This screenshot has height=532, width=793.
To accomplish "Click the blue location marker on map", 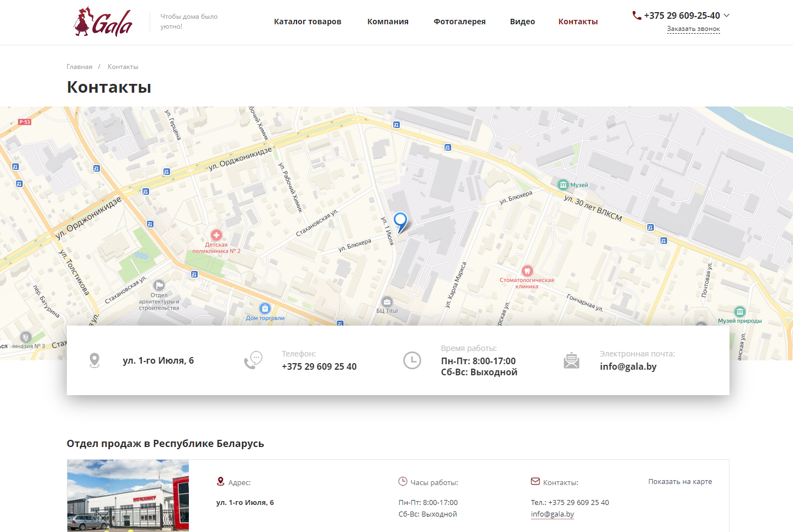I will 400,222.
